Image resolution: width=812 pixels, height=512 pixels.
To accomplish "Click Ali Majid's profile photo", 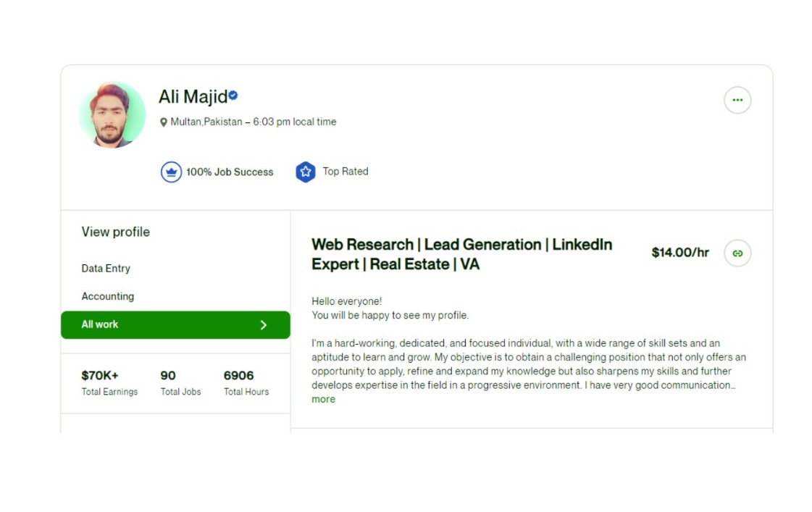I will (x=112, y=115).
